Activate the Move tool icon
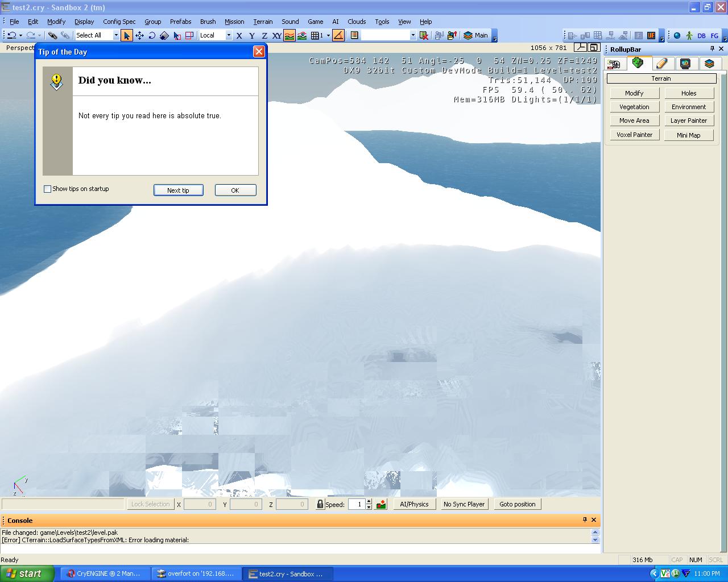 pyautogui.click(x=139, y=35)
